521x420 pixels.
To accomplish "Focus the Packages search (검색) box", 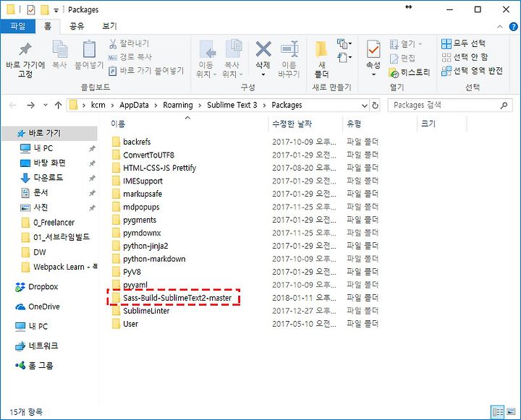I will click(x=450, y=106).
